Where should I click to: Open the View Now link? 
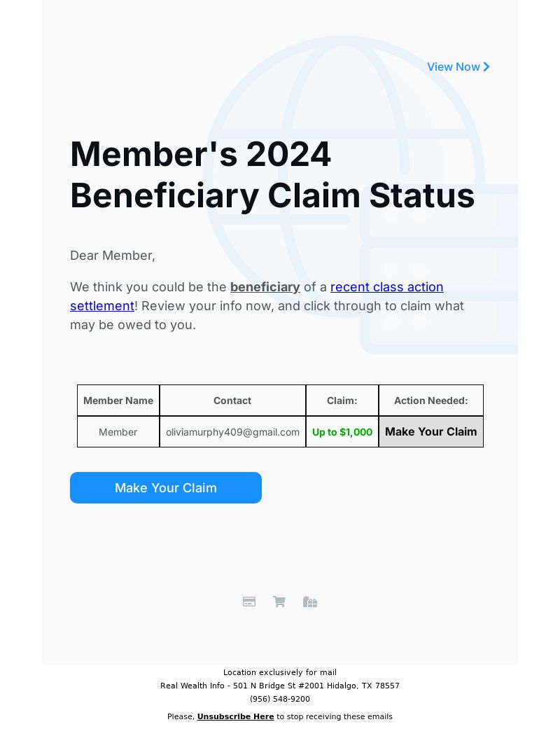[x=458, y=67]
